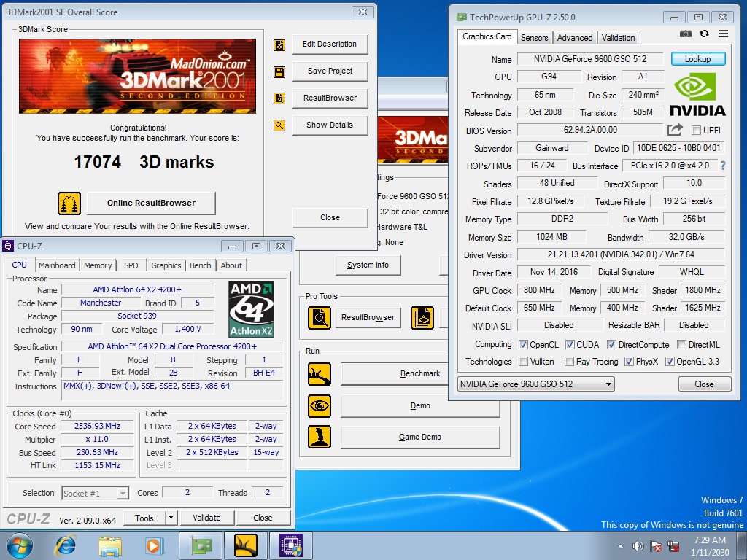Show hidden tray icons arrow

click(x=620, y=546)
